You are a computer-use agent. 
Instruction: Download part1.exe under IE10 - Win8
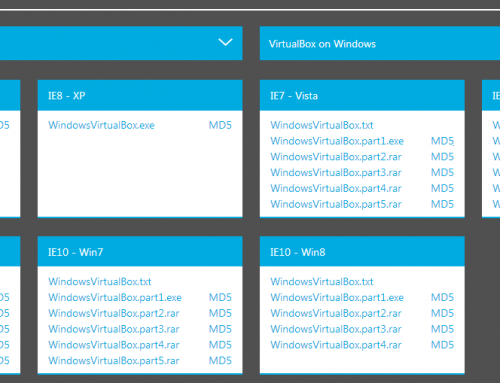337,297
